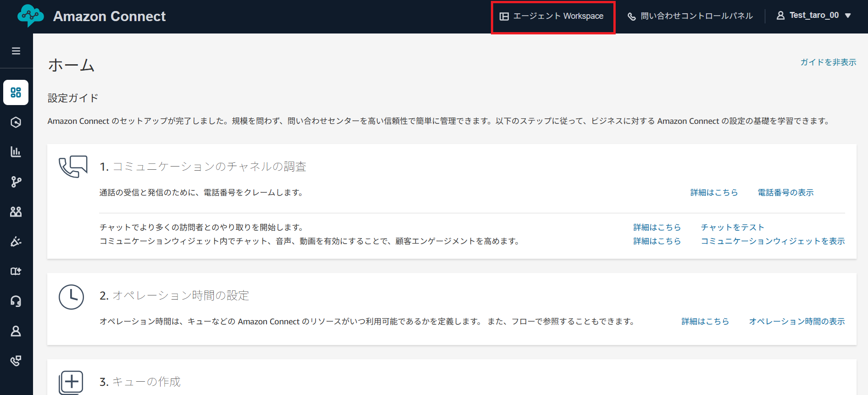Click the user avatar icon beside Test_taro_00
This screenshot has width=868, height=395.
pyautogui.click(x=780, y=16)
